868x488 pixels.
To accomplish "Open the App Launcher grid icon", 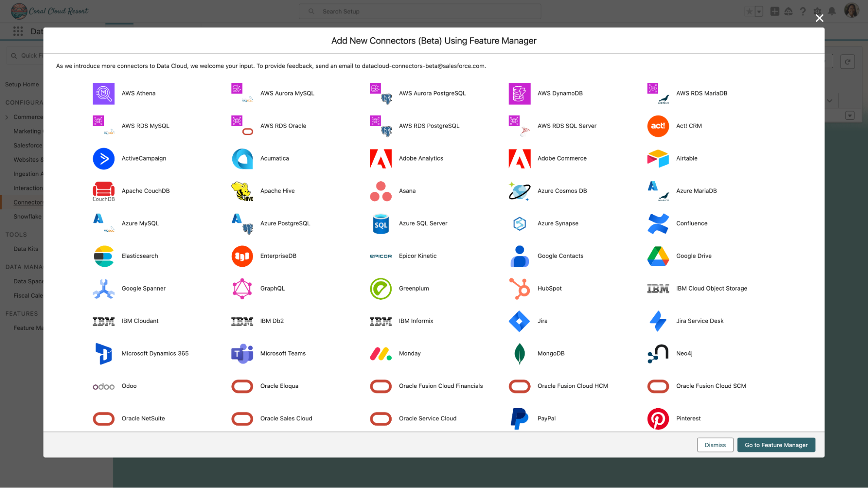I will point(18,31).
